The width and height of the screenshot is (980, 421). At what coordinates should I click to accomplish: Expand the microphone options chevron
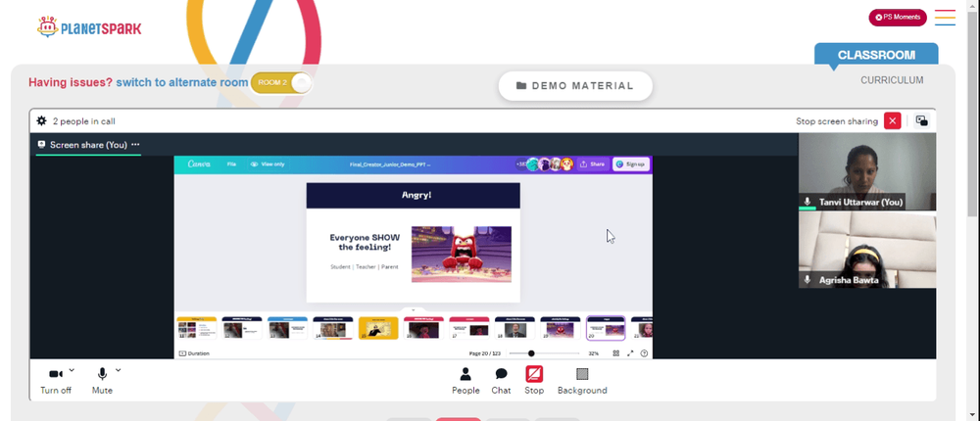pos(119,370)
